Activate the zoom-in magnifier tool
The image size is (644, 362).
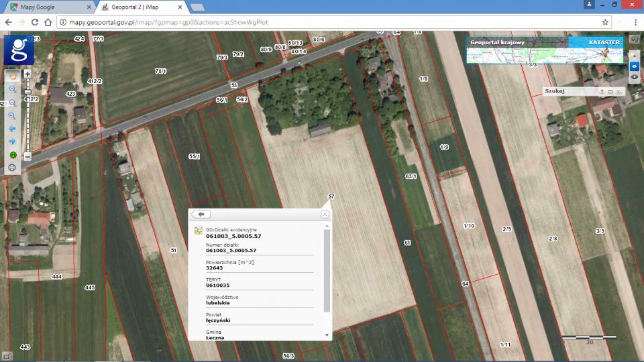13,89
